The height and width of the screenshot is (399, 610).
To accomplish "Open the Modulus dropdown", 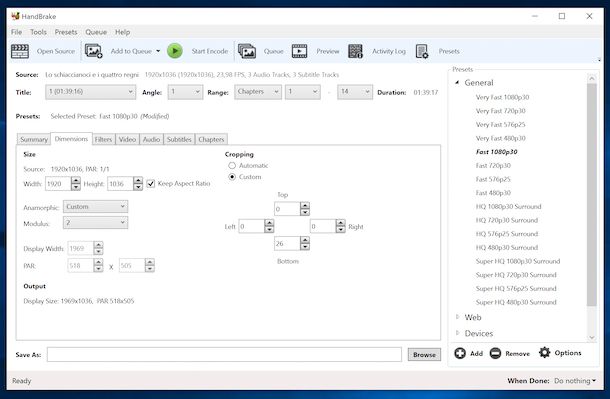I will pos(95,222).
